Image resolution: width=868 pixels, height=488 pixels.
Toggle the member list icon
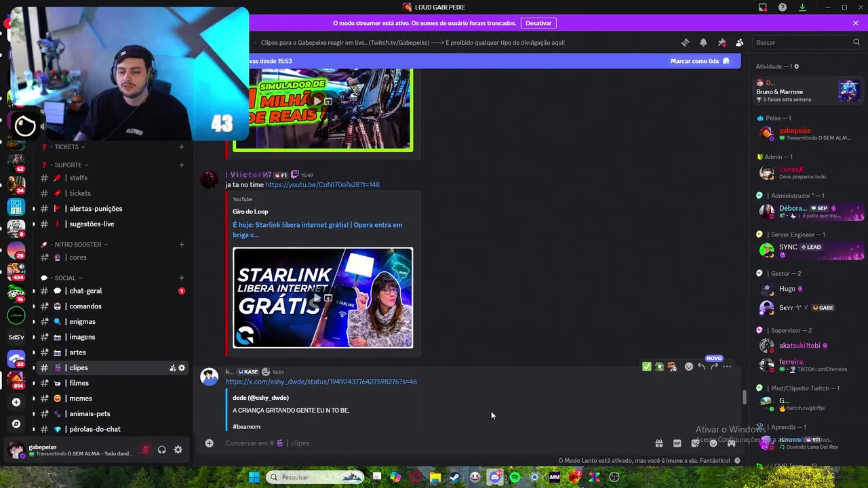coord(739,42)
